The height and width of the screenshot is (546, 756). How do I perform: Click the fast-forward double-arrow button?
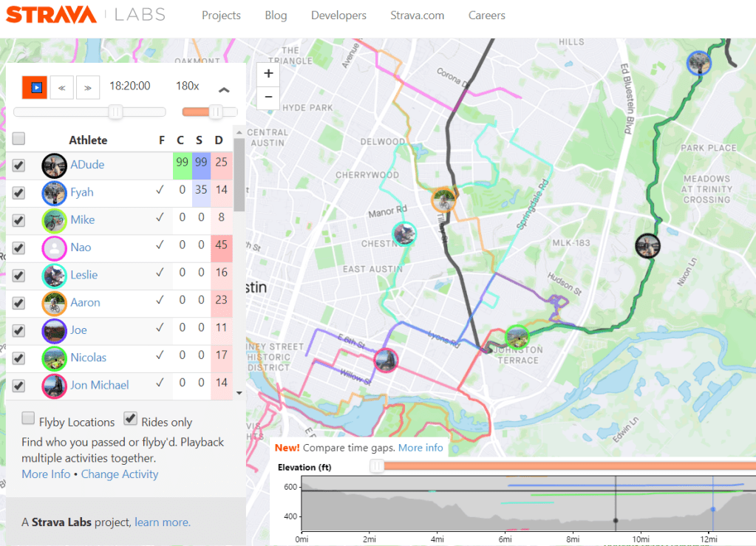(87, 87)
